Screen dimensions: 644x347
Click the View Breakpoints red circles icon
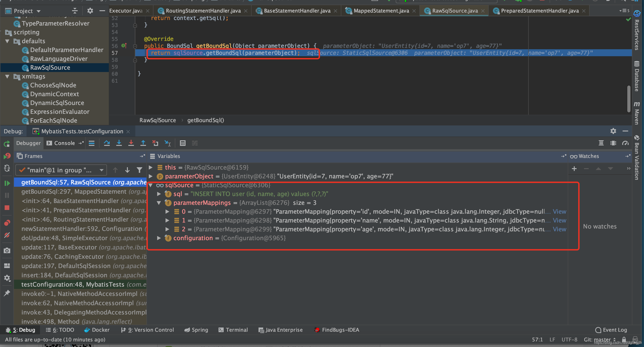7,223
